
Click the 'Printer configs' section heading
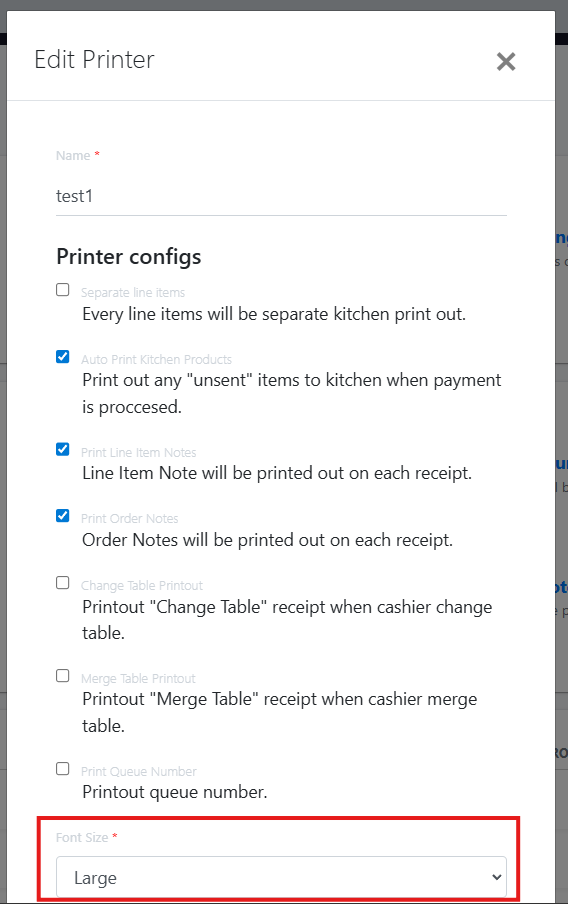pos(129,257)
